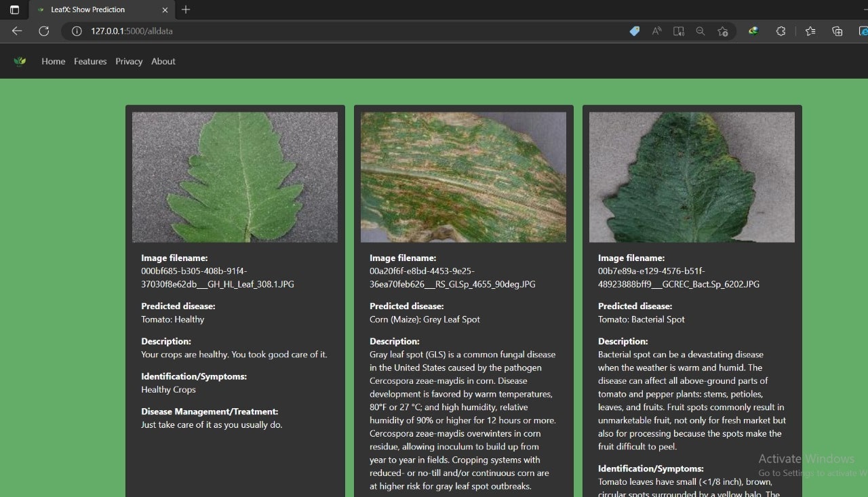Select the LeafX: Show Prediction tab

pos(95,9)
